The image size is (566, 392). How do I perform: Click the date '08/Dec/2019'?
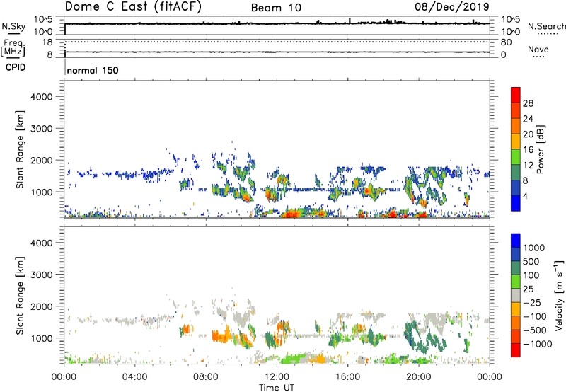click(x=452, y=6)
